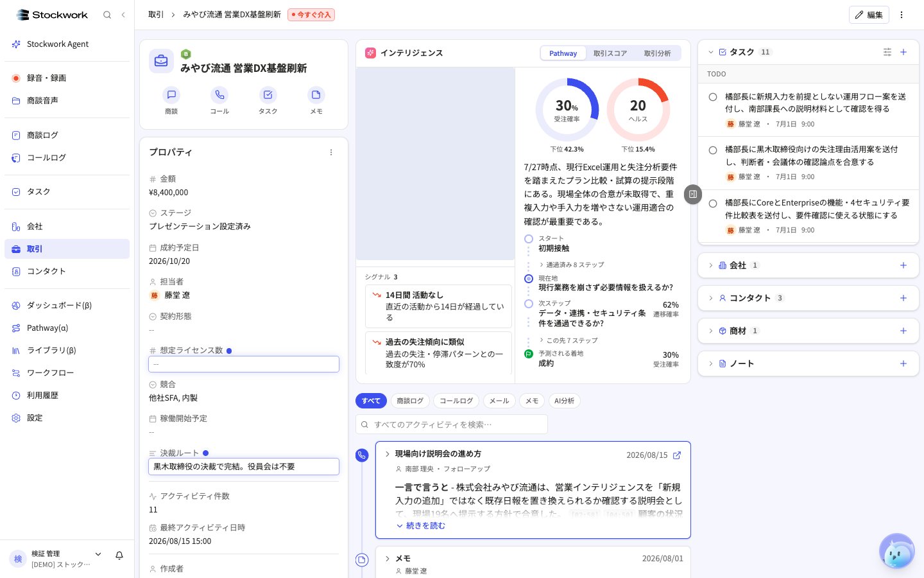Viewport: 924px width, 578px height.
Task: Go to コールログ in the sidebar
Action: [67, 157]
